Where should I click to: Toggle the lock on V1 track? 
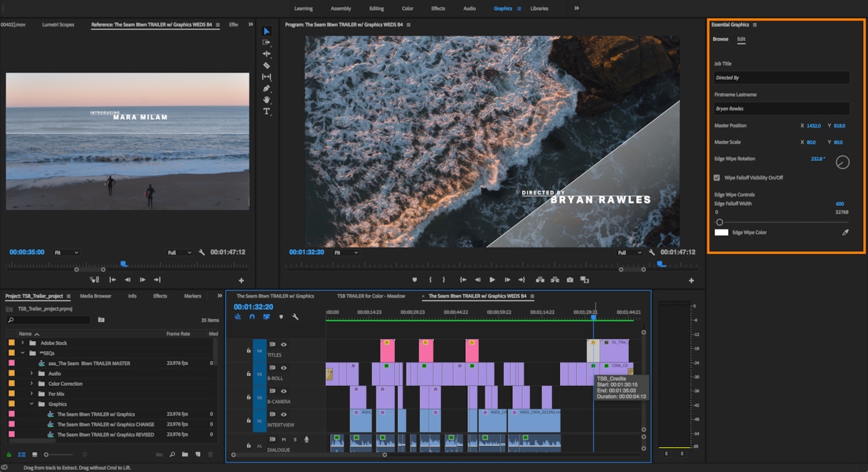pos(248,420)
